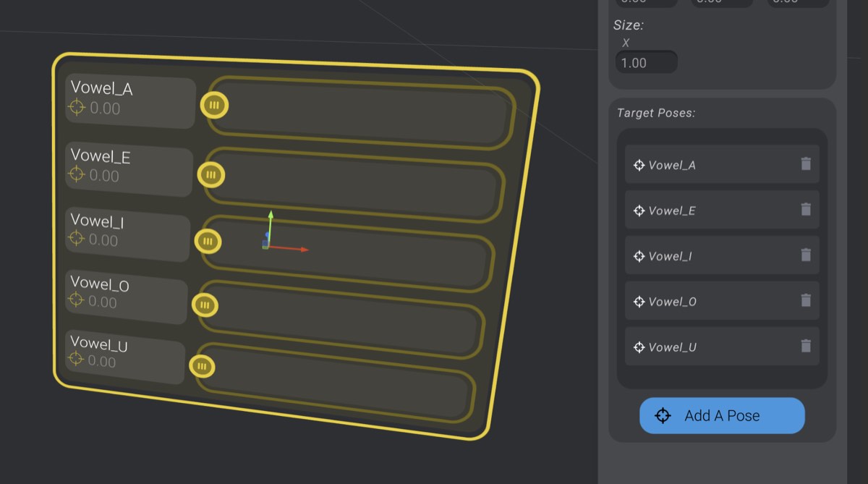868x484 pixels.
Task: Click the crosshair icon beside Vowel_E in list
Action: click(x=639, y=211)
